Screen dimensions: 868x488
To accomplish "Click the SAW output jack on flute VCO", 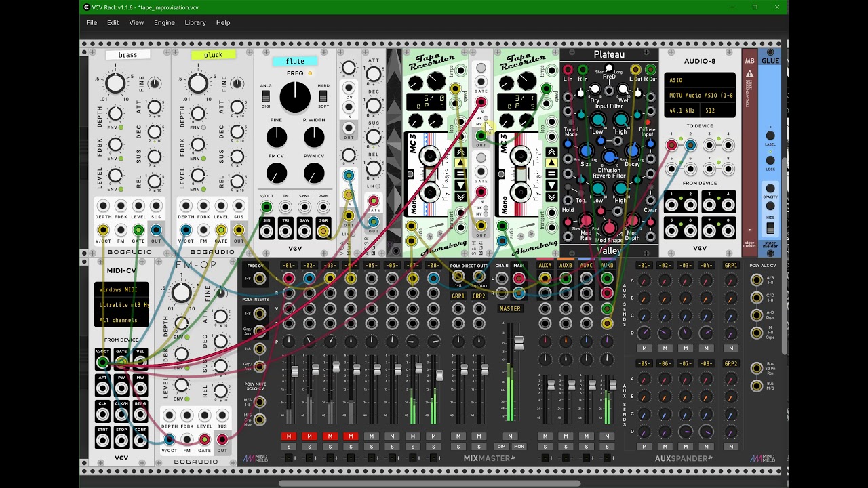I will [x=304, y=232].
